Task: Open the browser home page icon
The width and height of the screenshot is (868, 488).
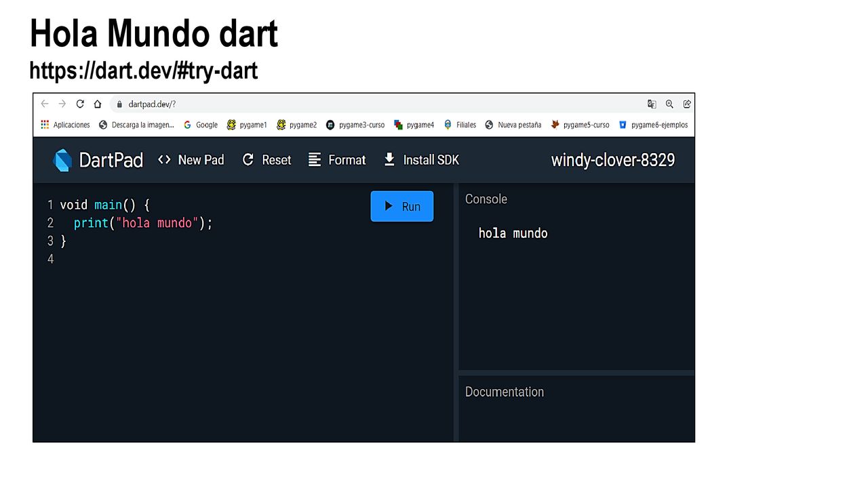Action: [x=98, y=104]
